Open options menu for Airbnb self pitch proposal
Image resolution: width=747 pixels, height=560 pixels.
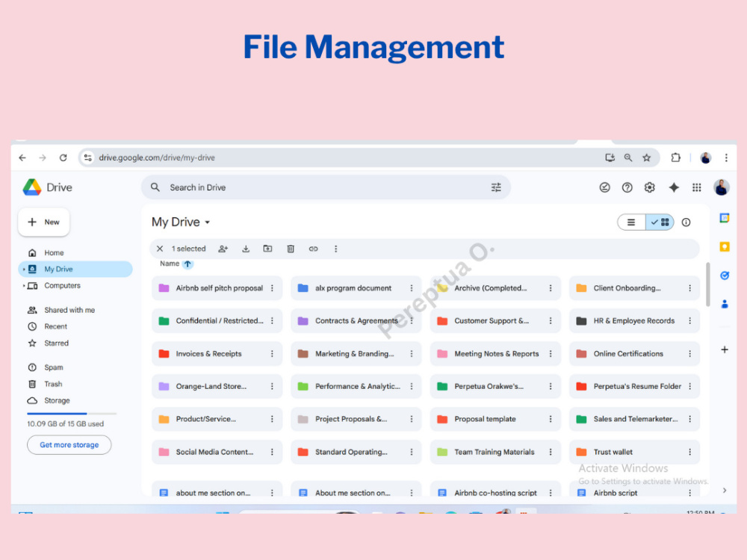point(272,288)
